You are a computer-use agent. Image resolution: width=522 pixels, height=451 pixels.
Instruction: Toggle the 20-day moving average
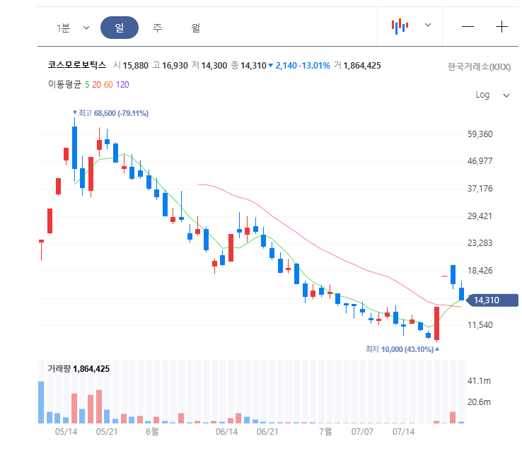(97, 85)
